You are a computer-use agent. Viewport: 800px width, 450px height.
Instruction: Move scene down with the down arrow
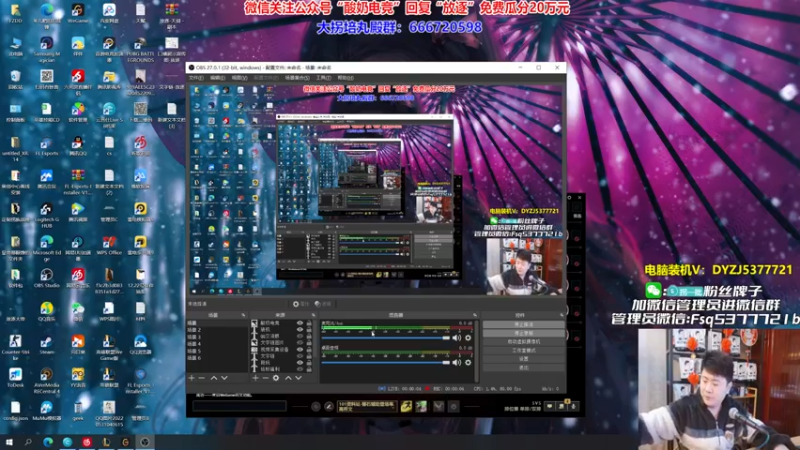coord(224,378)
